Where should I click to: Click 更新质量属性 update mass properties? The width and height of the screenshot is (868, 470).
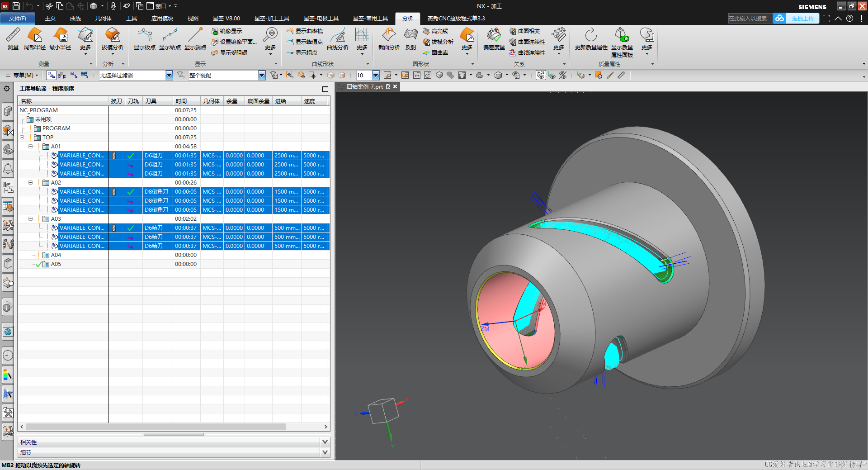[591, 39]
